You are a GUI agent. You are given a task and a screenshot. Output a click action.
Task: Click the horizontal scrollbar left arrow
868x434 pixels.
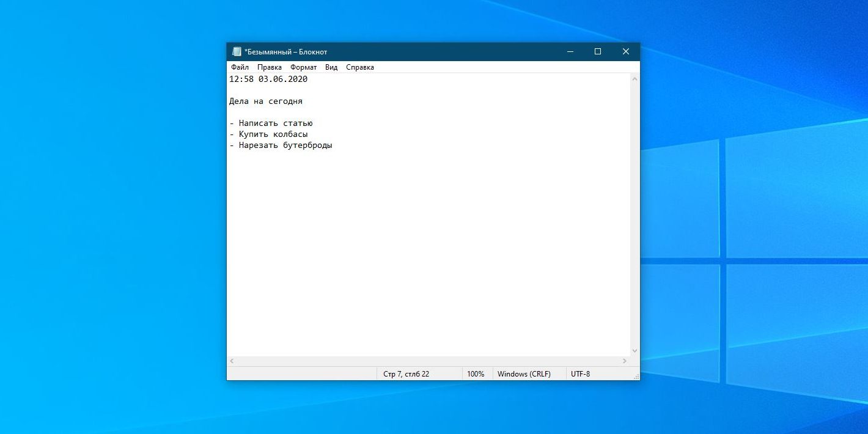tap(231, 361)
